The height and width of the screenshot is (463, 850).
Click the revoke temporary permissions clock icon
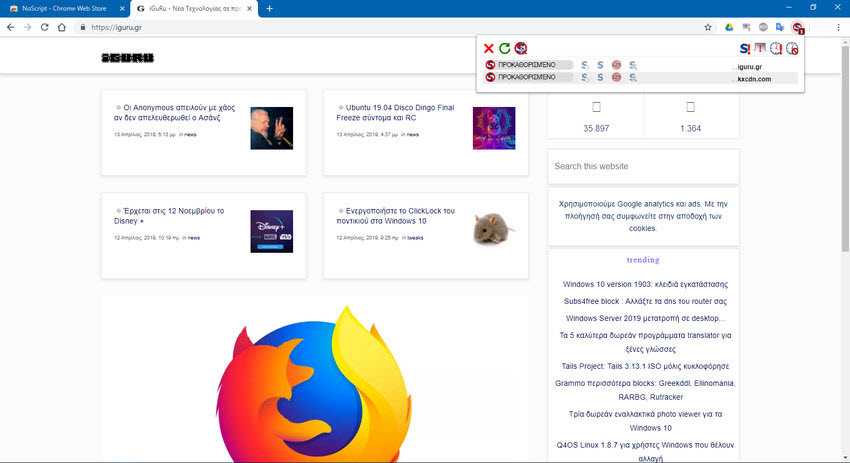click(x=792, y=49)
